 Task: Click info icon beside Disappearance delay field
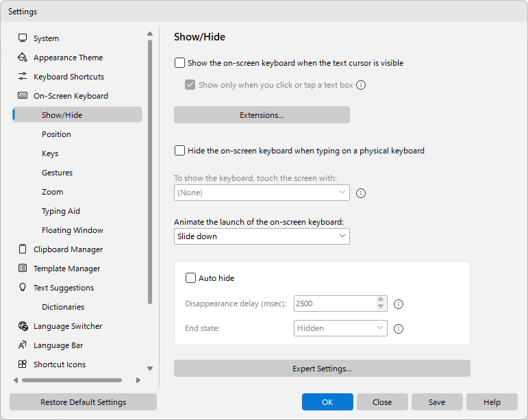pos(399,304)
